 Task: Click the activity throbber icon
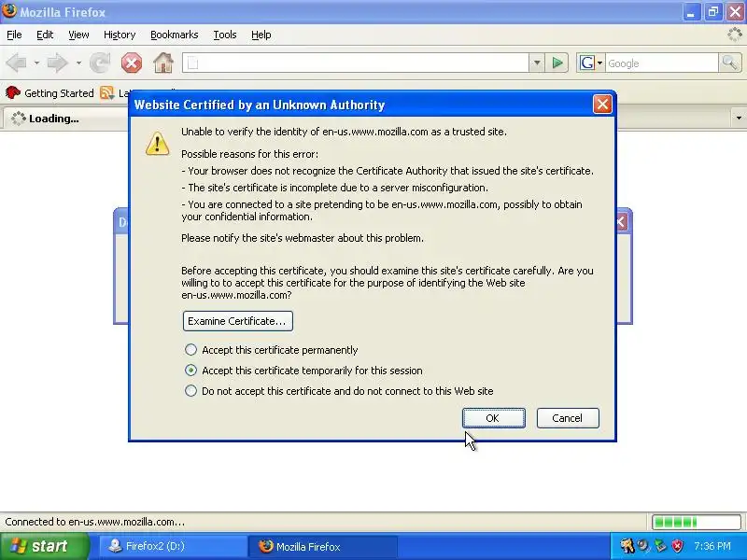pyautogui.click(x=735, y=35)
